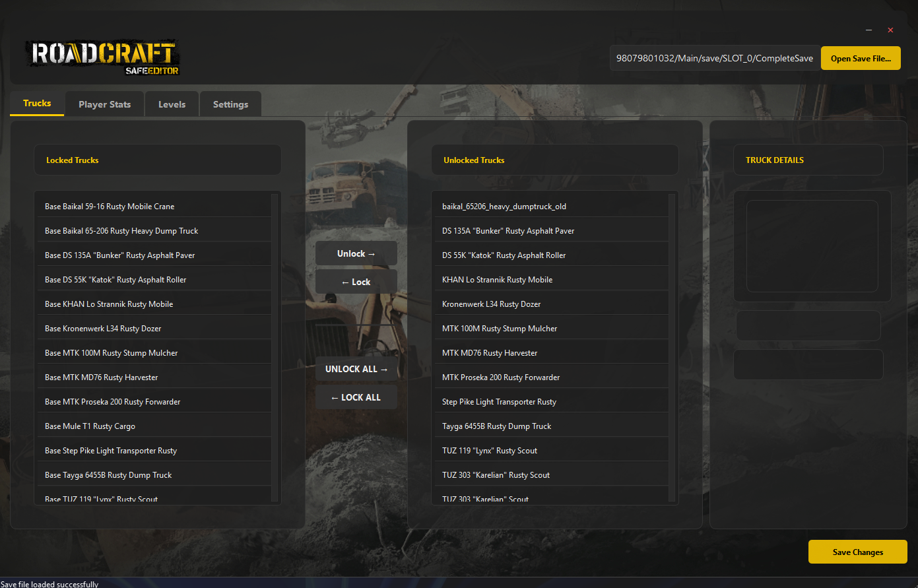Viewport: 918px width, 588px height.
Task: Select locked Base DS 135A "Bunker" Rusty Asphalt Paver
Action: [x=154, y=255]
